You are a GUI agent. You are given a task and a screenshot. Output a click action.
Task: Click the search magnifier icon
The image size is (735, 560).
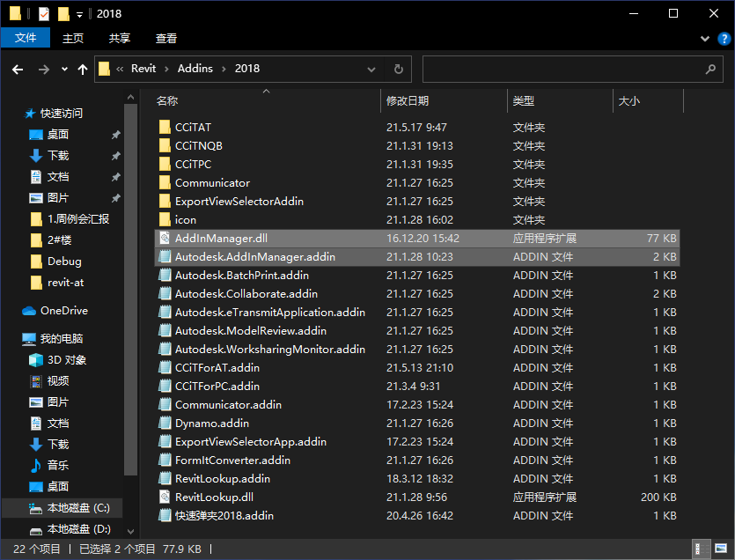pyautogui.click(x=710, y=70)
